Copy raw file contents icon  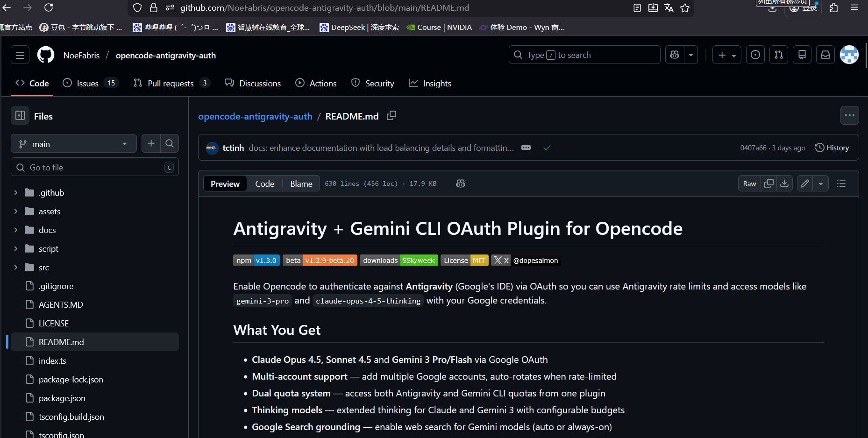(769, 184)
